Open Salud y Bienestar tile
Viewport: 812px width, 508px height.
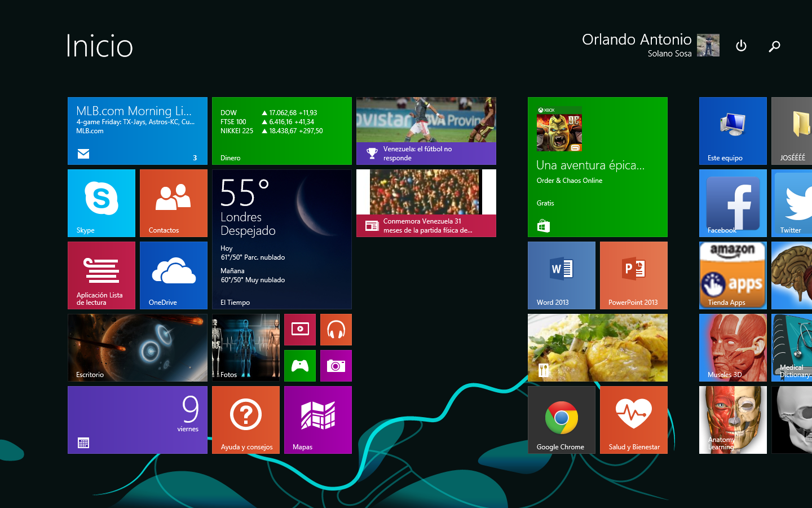click(x=634, y=420)
